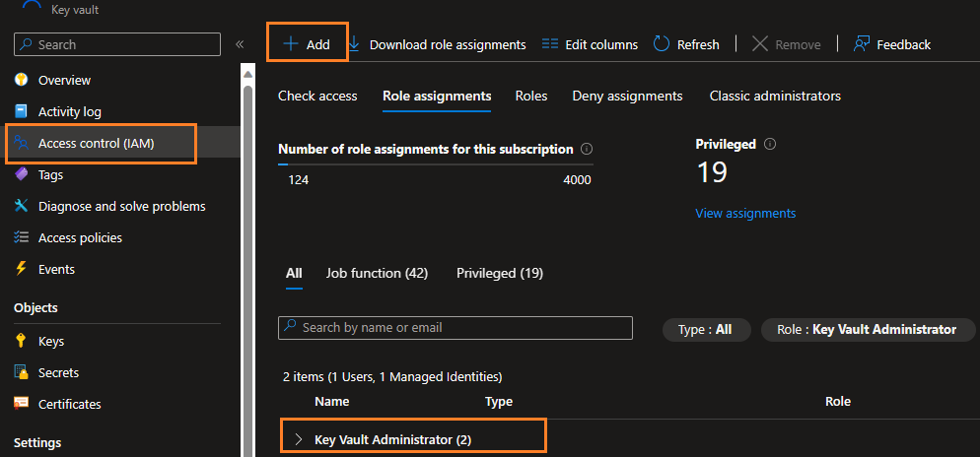Click the Access policies list icon

pyautogui.click(x=22, y=238)
